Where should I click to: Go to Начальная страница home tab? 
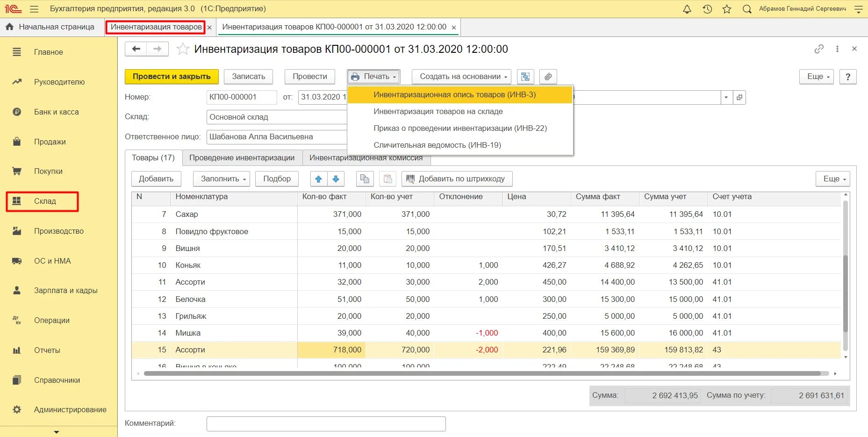point(50,27)
